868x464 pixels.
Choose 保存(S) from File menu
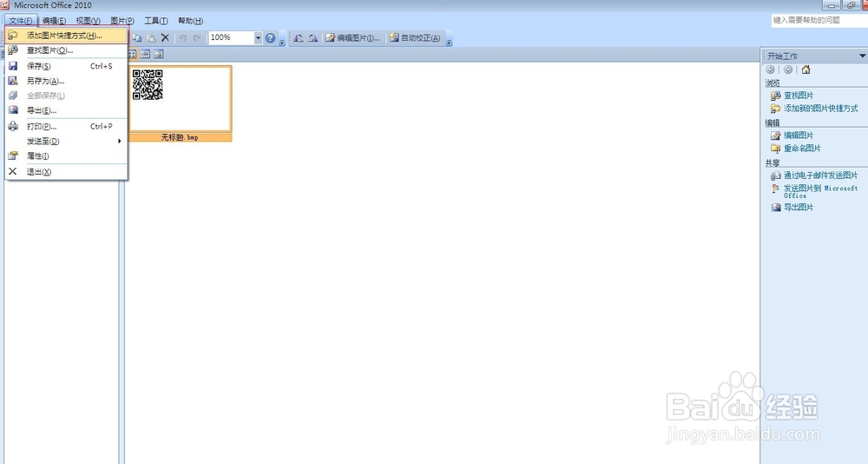[67, 66]
